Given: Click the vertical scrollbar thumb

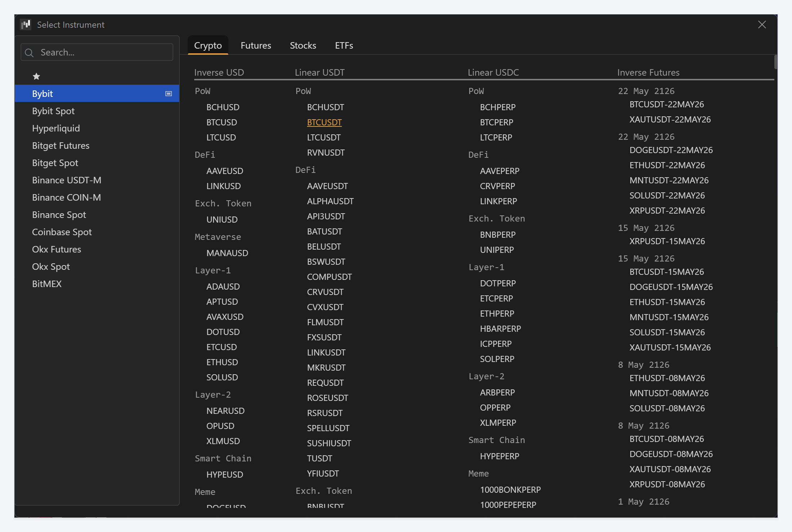Looking at the screenshot, I should (775, 62).
